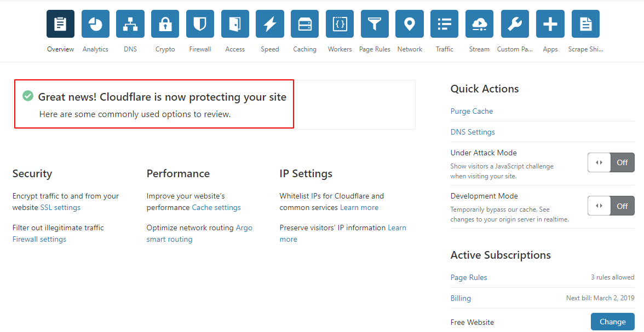Open the Overview clipboard icon
Viewport: 644px width, 332px height.
click(60, 24)
